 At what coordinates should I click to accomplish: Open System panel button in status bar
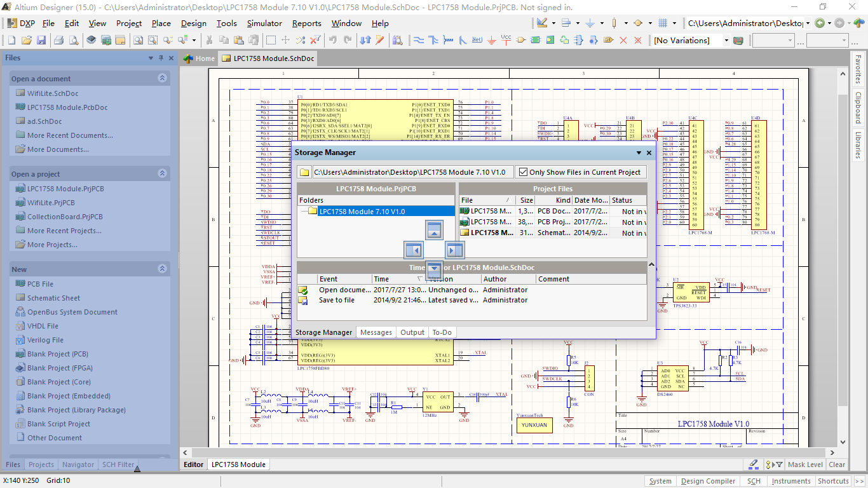(x=660, y=481)
